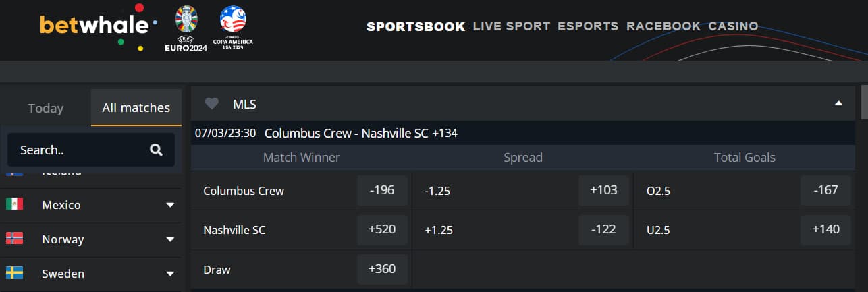Switch to the Today tab
Viewport: 868px width, 292px height.
click(x=46, y=108)
